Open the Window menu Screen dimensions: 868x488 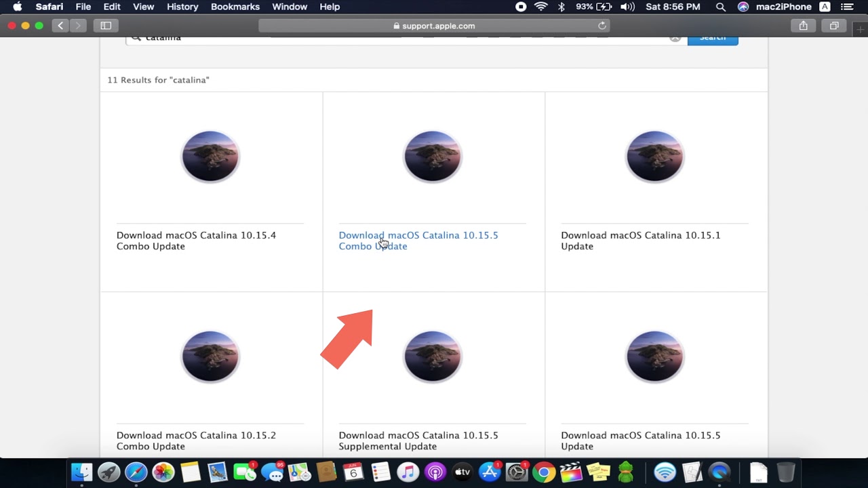point(290,7)
